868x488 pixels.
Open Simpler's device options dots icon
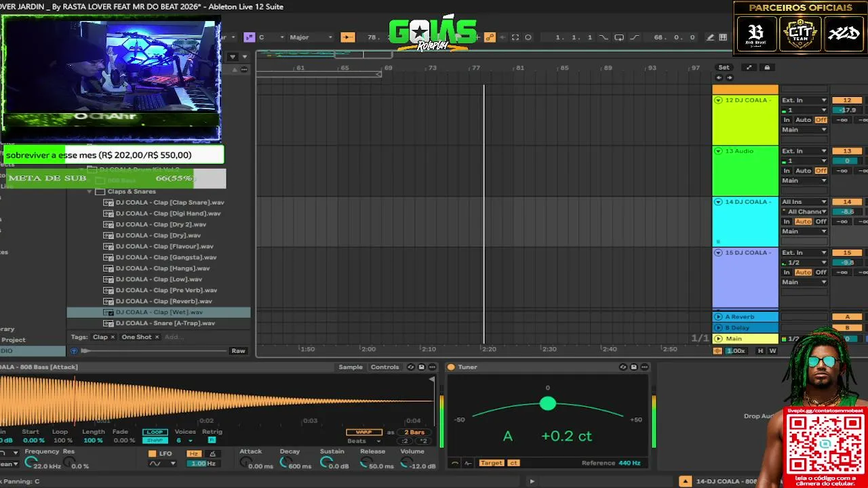point(432,367)
